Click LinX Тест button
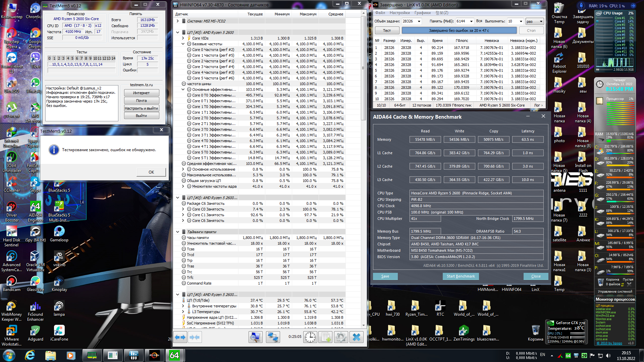The width and height of the screenshot is (644, 362). [x=387, y=31]
